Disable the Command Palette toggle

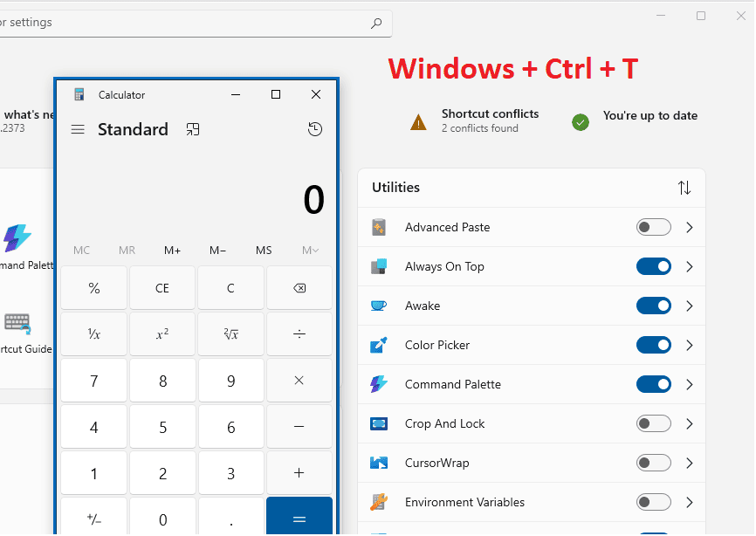(653, 384)
